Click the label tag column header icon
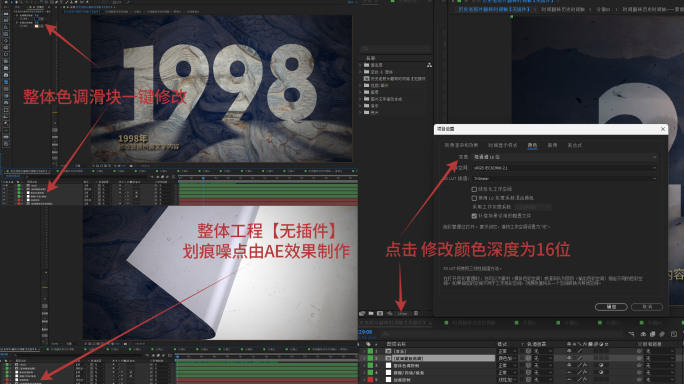The width and height of the screenshot is (684, 384). point(368,344)
